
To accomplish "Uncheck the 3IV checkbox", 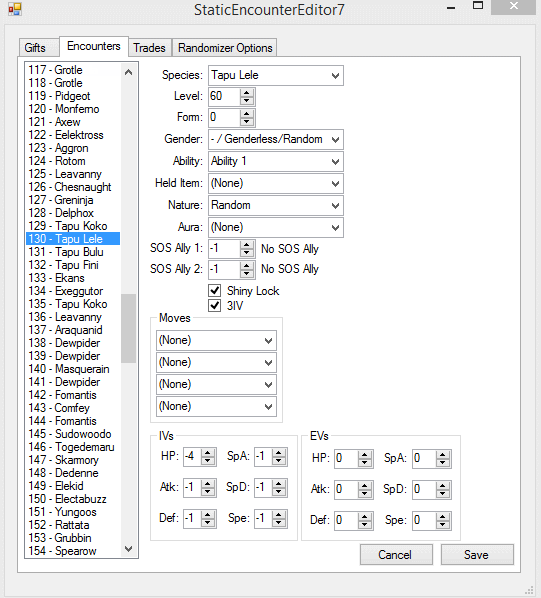I will tap(215, 305).
